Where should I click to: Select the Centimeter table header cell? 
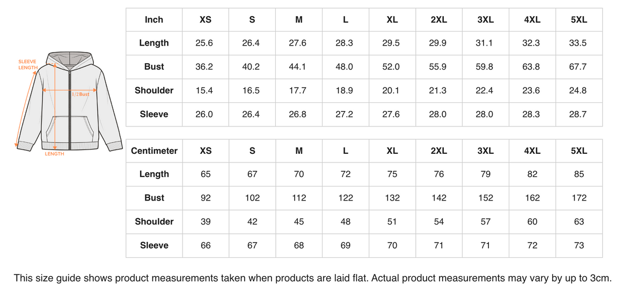point(154,151)
